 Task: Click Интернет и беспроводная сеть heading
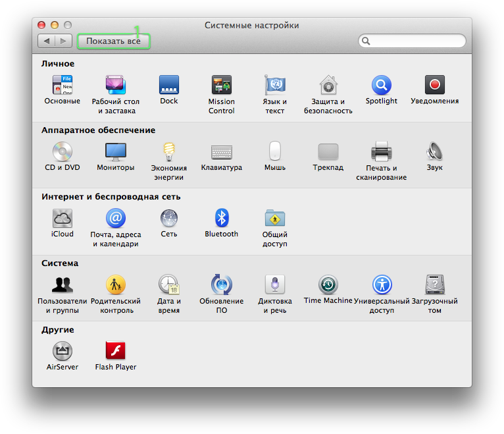[x=111, y=196]
